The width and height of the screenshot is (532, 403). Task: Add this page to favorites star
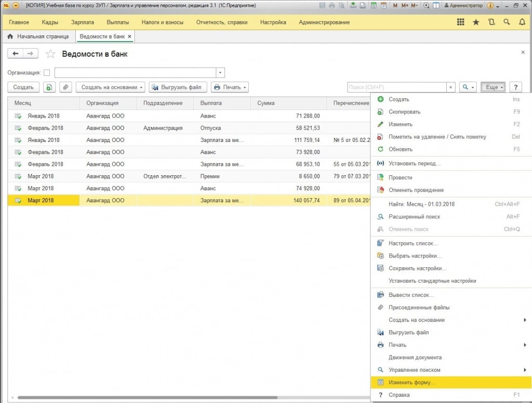pyautogui.click(x=50, y=54)
